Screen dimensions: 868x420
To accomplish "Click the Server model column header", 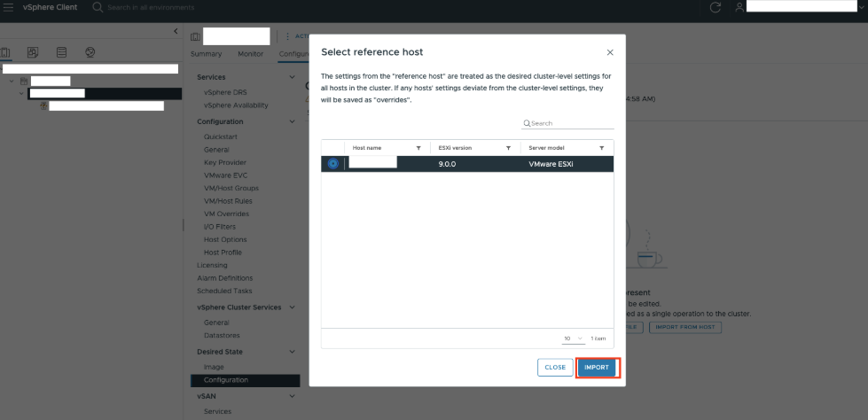I will (546, 148).
